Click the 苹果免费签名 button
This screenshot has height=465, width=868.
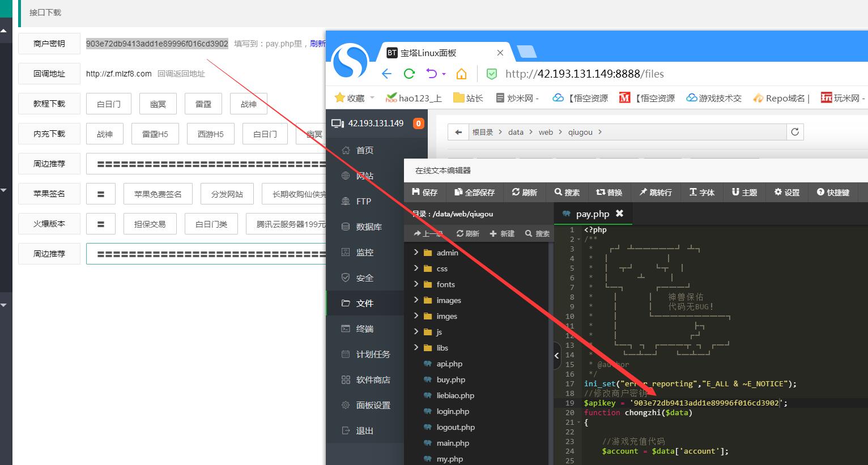[x=158, y=194]
